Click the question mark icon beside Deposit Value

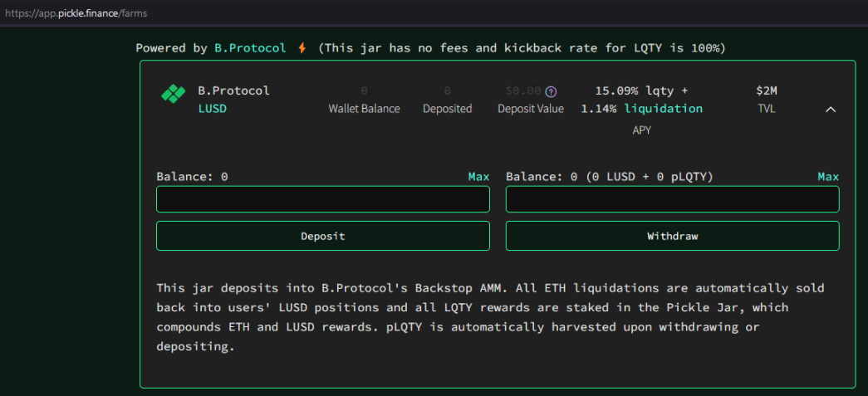point(550,91)
